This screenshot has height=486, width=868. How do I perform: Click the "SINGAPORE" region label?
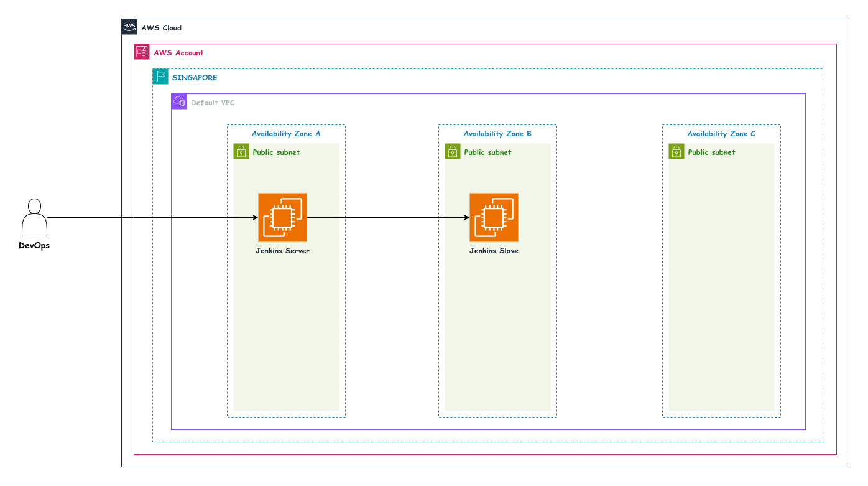click(195, 78)
